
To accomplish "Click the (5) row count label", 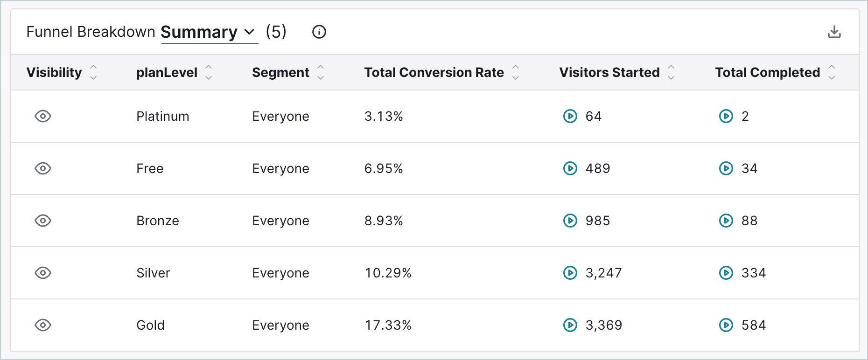I will (x=276, y=32).
